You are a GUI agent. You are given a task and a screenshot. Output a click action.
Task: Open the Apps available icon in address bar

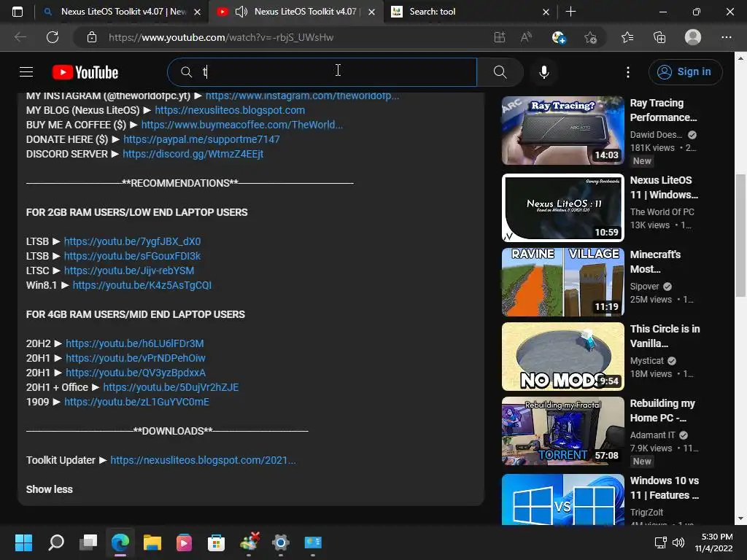[499, 37]
